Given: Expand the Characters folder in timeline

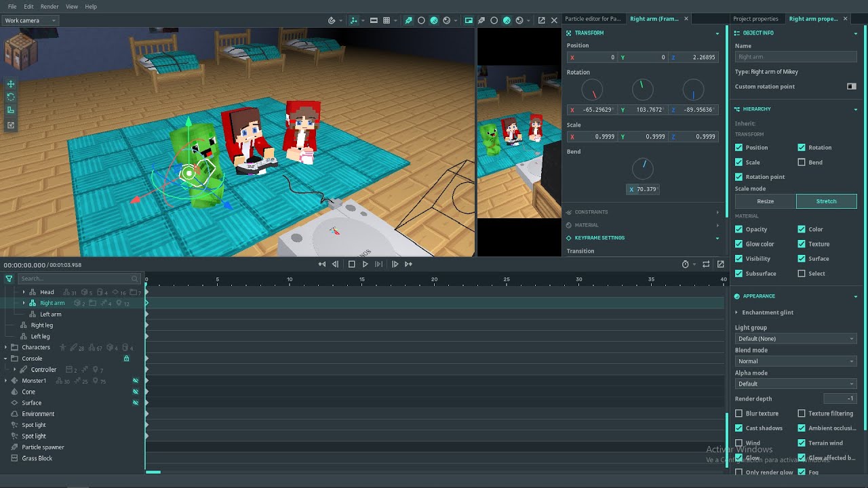Looking at the screenshot, I should point(5,348).
